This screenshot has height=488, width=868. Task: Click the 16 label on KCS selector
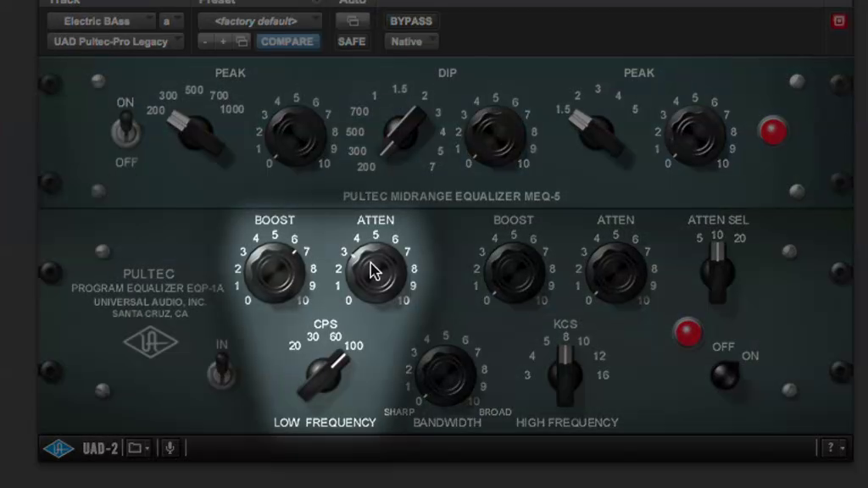(x=603, y=375)
